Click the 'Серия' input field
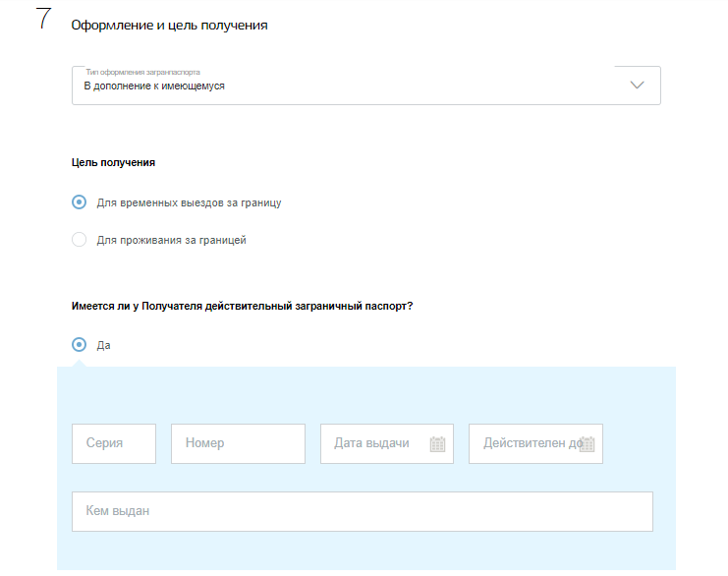728x576 pixels. coord(114,443)
